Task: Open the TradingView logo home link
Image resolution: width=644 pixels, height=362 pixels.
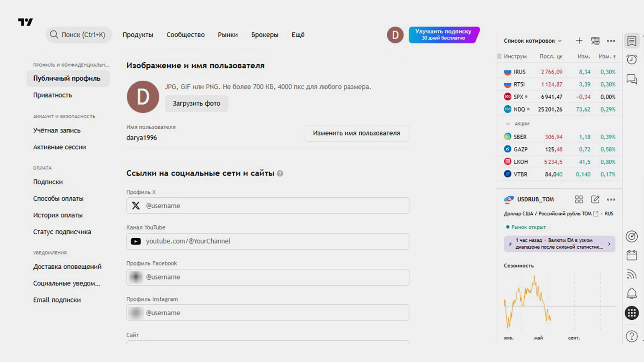Action: (x=25, y=22)
